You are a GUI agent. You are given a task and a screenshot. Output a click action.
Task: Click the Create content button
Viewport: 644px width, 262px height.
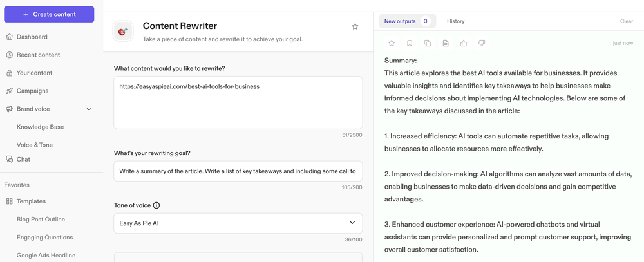(x=49, y=14)
